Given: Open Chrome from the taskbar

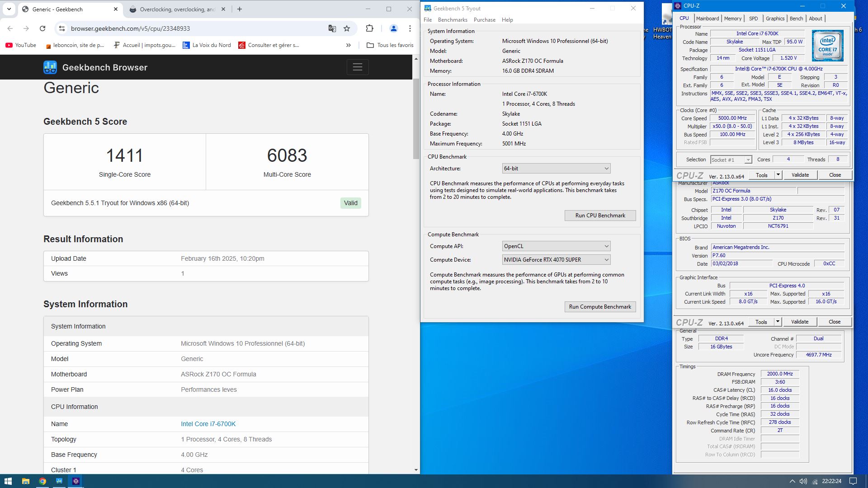Looking at the screenshot, I should click(x=42, y=481).
